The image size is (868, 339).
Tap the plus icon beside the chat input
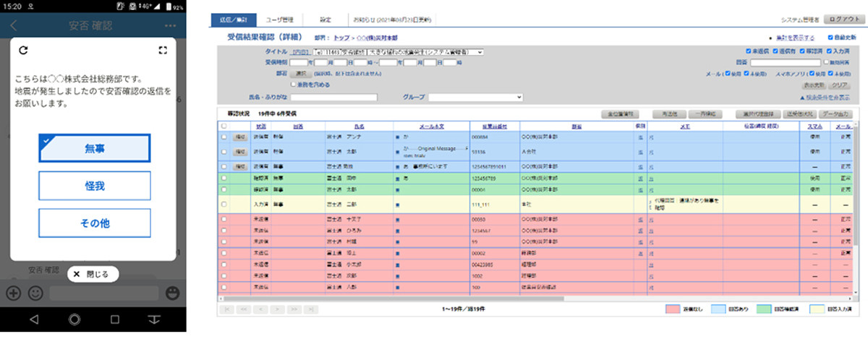click(x=12, y=293)
